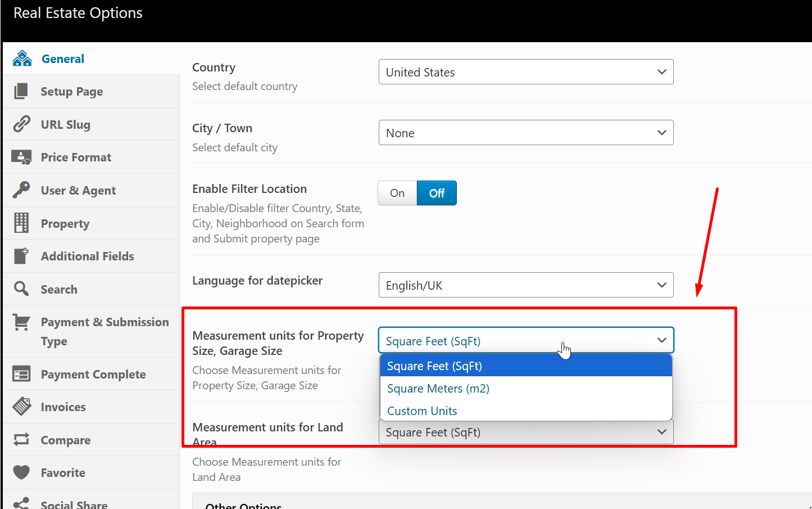Click the Property building icon
The width and height of the screenshot is (812, 509).
pyautogui.click(x=21, y=223)
